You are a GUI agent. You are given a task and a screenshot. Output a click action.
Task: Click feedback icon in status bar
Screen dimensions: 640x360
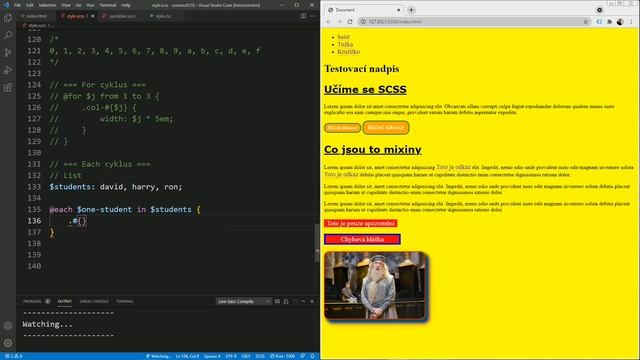click(x=302, y=356)
